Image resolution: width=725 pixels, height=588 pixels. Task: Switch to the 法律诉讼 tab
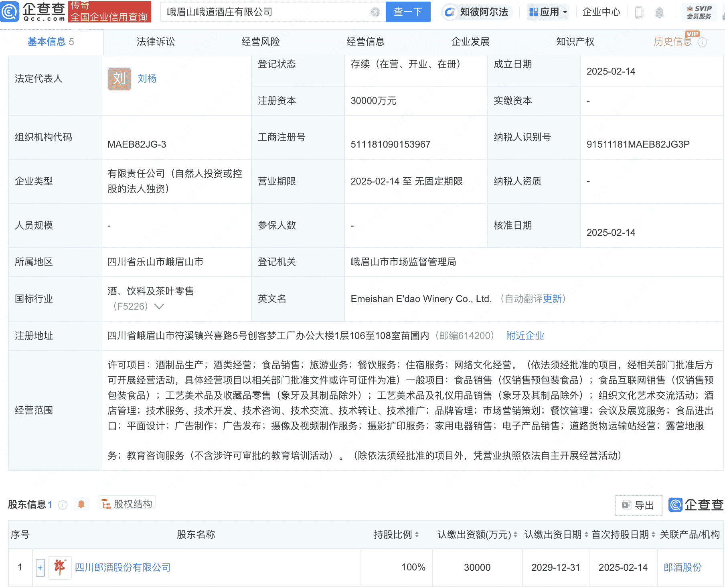[x=156, y=42]
